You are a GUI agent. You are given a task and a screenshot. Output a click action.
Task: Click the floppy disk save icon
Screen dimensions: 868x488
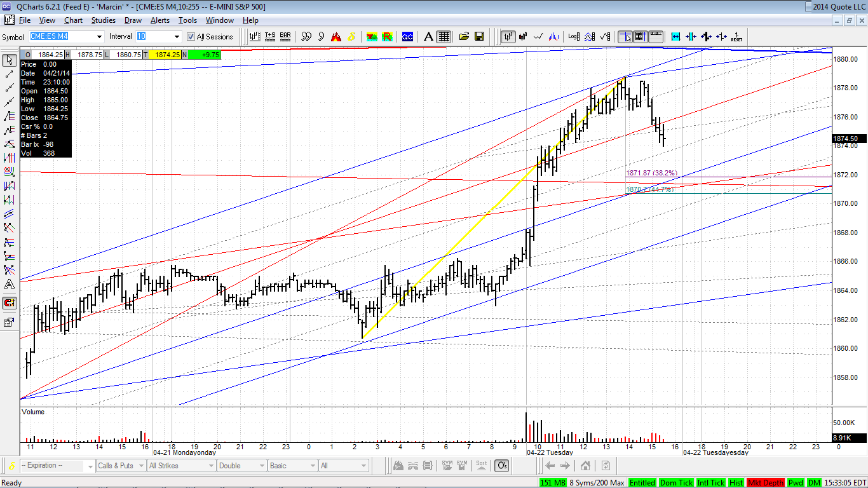479,36
